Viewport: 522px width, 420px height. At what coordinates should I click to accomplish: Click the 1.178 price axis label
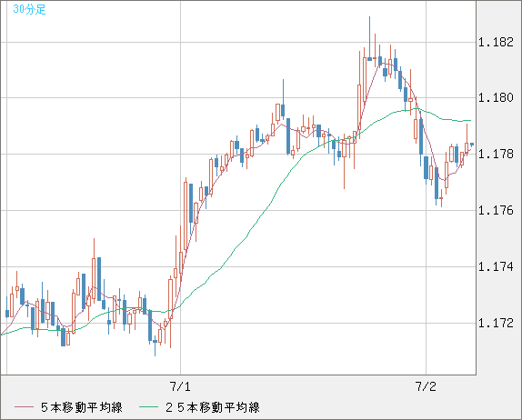click(x=496, y=154)
